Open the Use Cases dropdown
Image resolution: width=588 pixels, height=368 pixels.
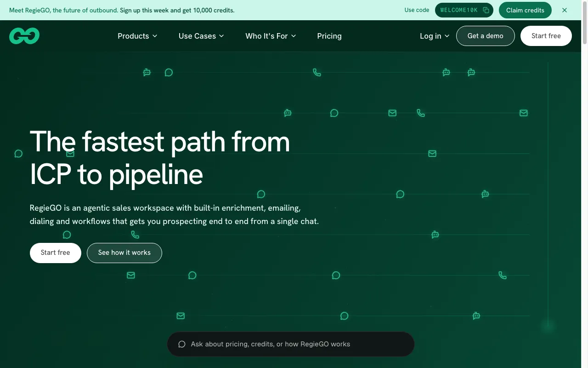tap(201, 36)
